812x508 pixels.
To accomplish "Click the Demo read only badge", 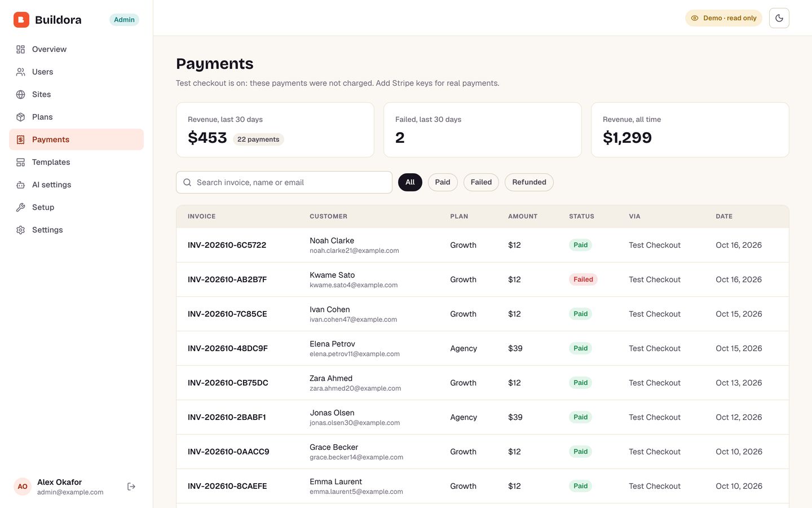I will coord(723,18).
